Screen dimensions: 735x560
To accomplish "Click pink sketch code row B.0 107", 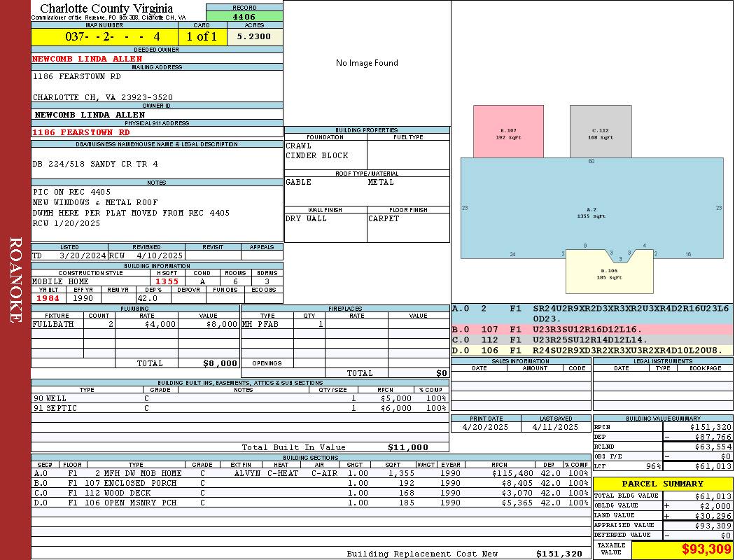I will (592, 330).
